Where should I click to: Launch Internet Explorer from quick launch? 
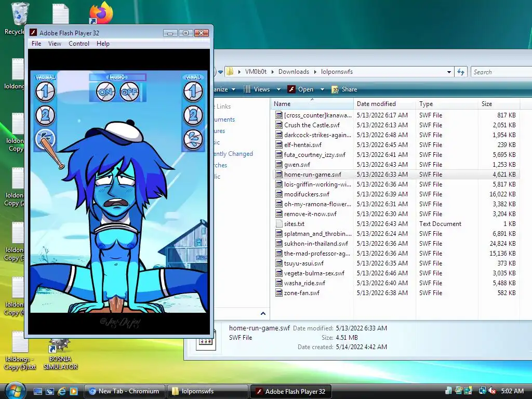pos(61,391)
